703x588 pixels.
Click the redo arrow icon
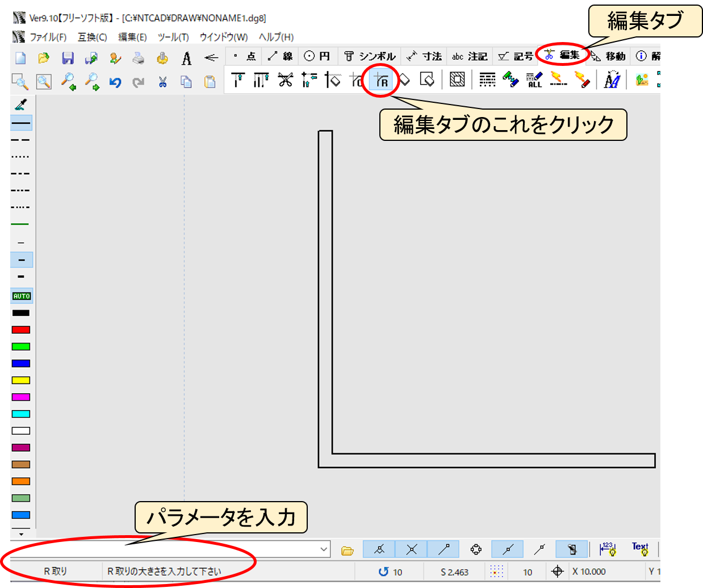coord(139,82)
